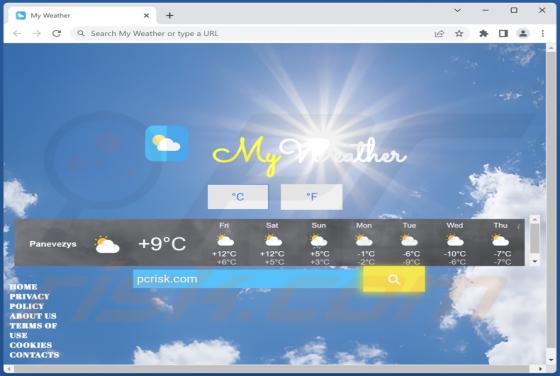This screenshot has height=376, width=560.
Task: Open the TERMS OF USE link
Action: click(x=33, y=331)
